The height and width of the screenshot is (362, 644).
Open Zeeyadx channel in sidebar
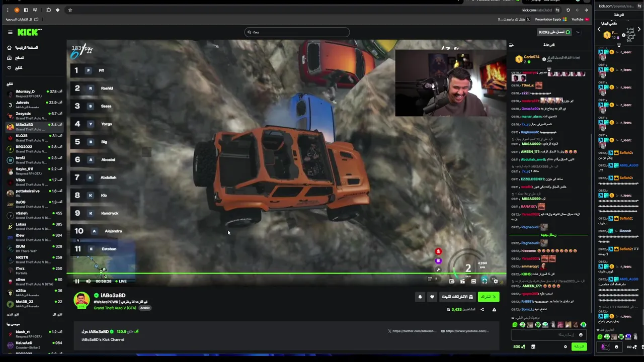click(34, 116)
